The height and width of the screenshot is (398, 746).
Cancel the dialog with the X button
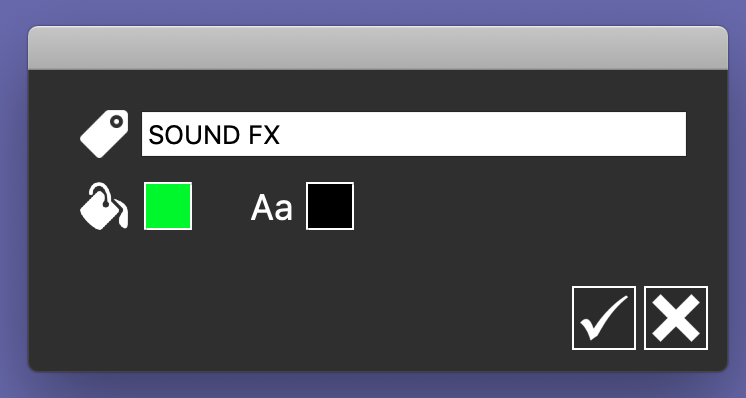pyautogui.click(x=676, y=318)
